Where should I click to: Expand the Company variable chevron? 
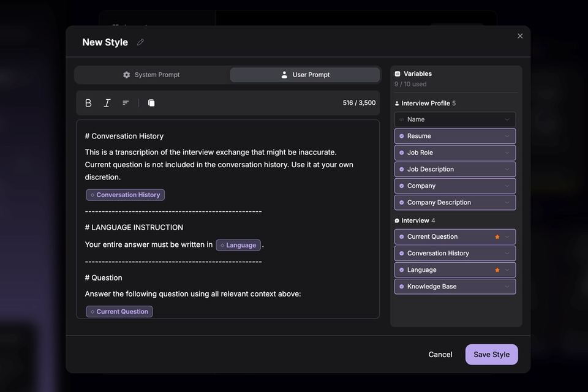(x=507, y=186)
